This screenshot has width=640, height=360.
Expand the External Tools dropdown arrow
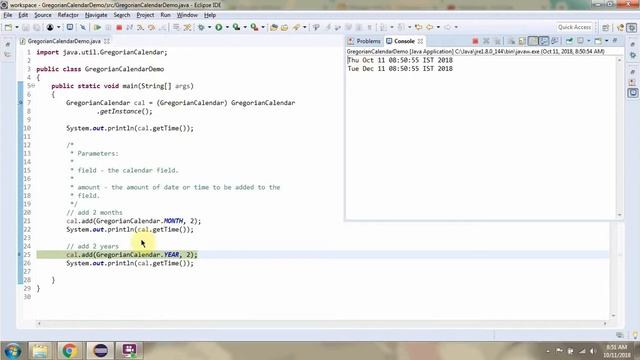263,27
